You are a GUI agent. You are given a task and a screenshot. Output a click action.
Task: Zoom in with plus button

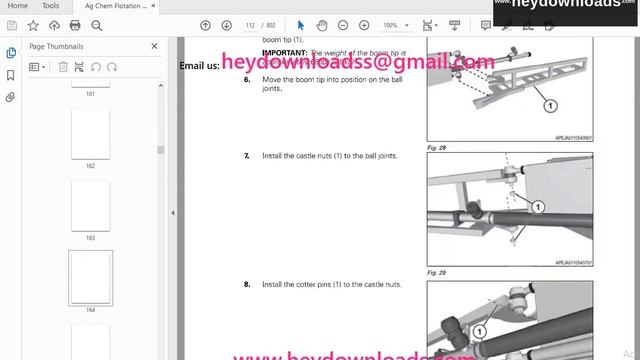364,25
